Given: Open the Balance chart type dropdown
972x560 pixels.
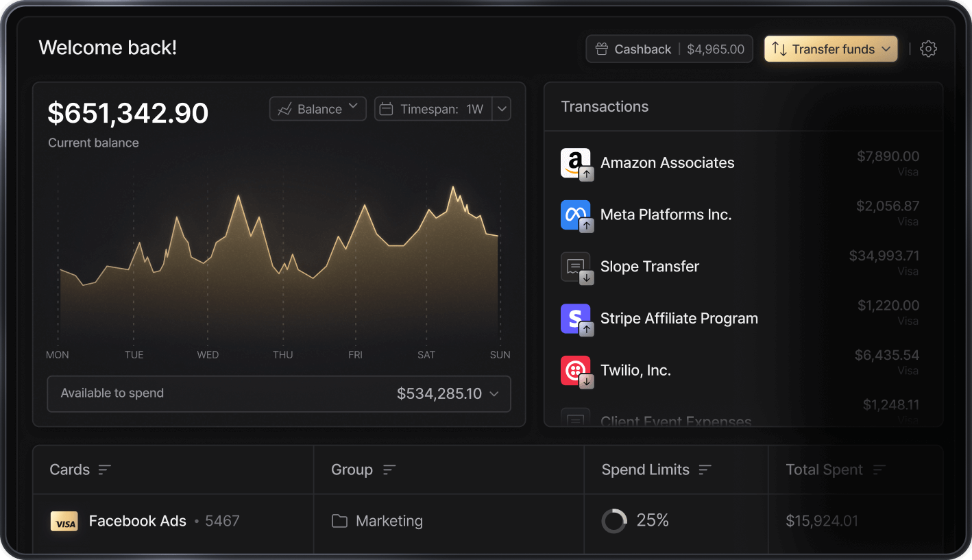Looking at the screenshot, I should click(318, 109).
